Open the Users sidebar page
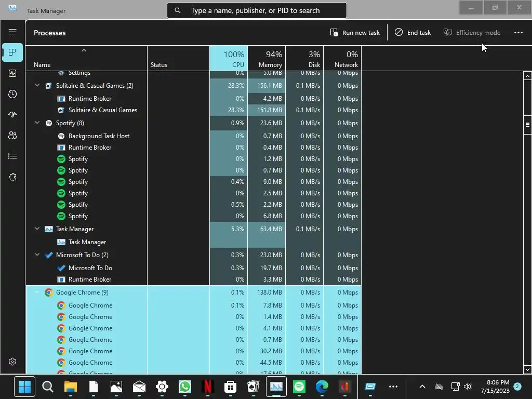 click(12, 136)
